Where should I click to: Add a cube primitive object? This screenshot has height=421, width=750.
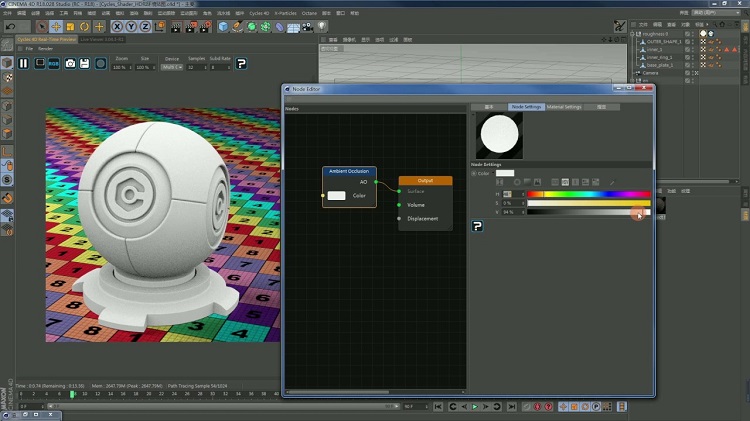click(223, 26)
